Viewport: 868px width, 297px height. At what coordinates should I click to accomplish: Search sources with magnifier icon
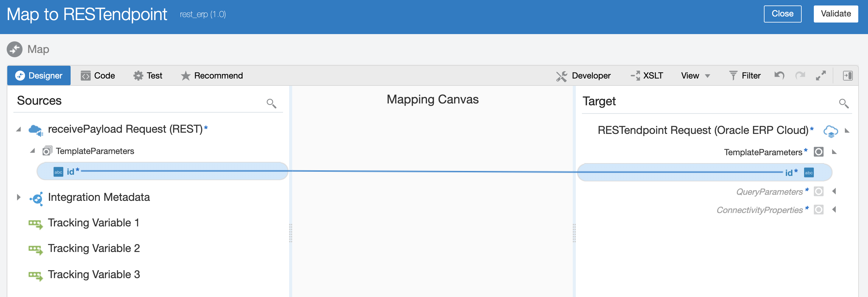[x=271, y=103]
